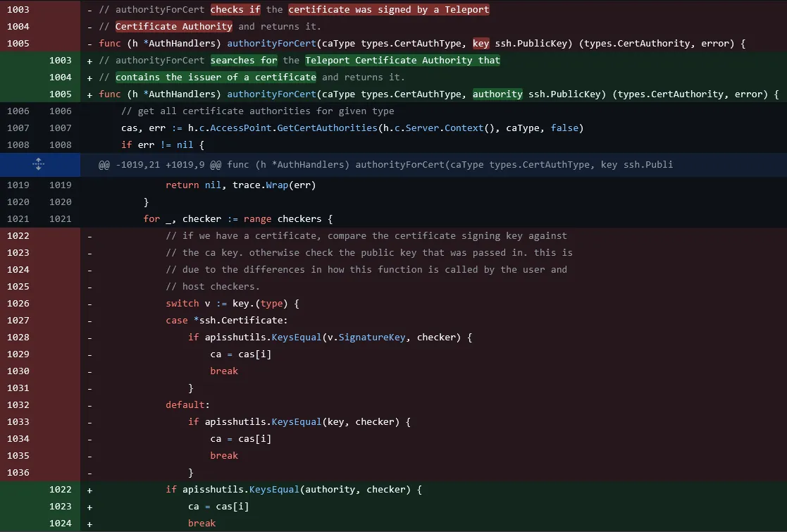
Task: Select added line number 1024
Action: click(x=61, y=524)
